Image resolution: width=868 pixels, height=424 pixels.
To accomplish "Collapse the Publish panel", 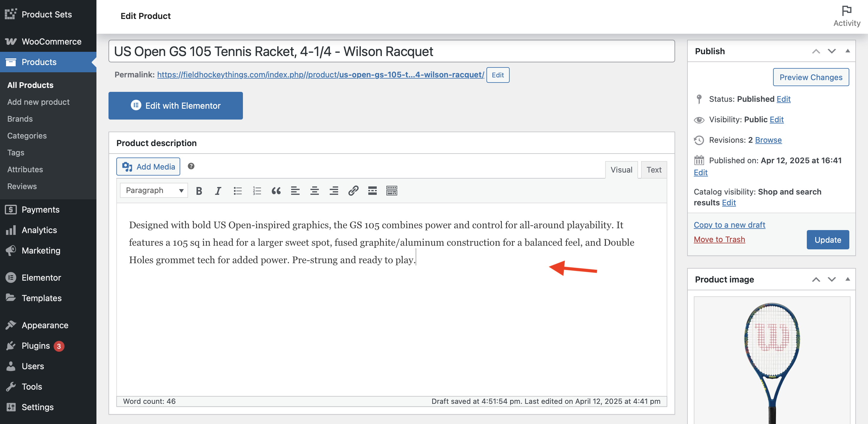I will 848,51.
